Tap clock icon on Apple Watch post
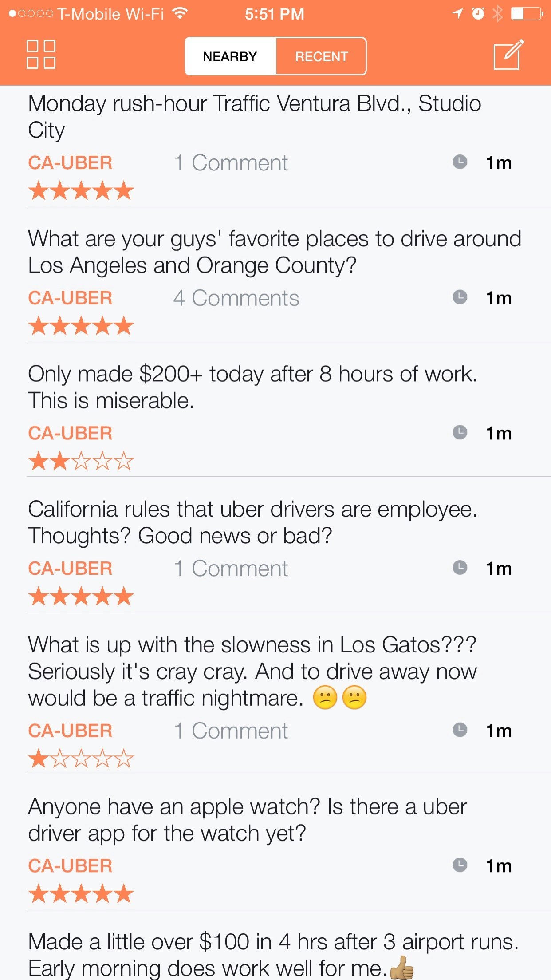Screen dimensions: 551x980 (x=460, y=865)
